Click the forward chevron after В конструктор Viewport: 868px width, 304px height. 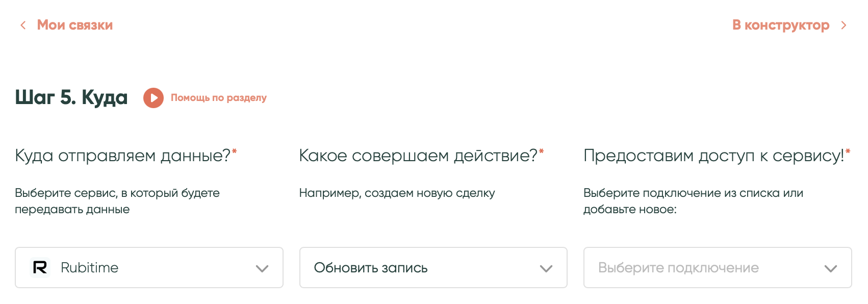click(844, 26)
